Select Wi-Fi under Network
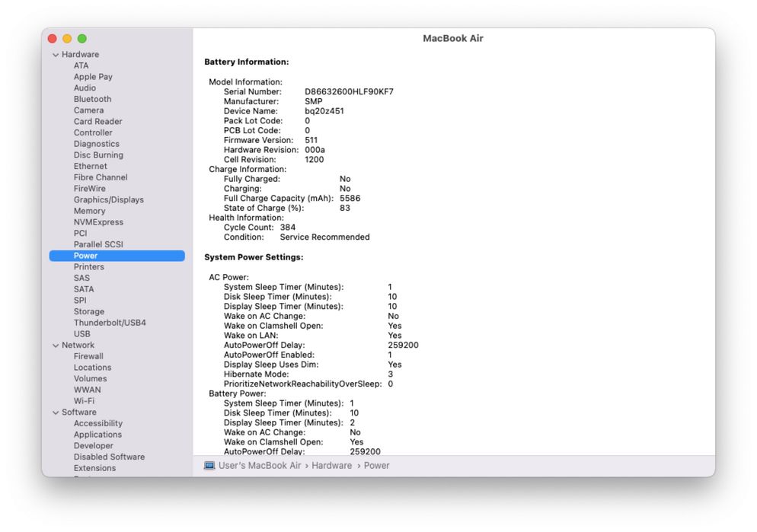This screenshot has height=532, width=757. coord(84,401)
